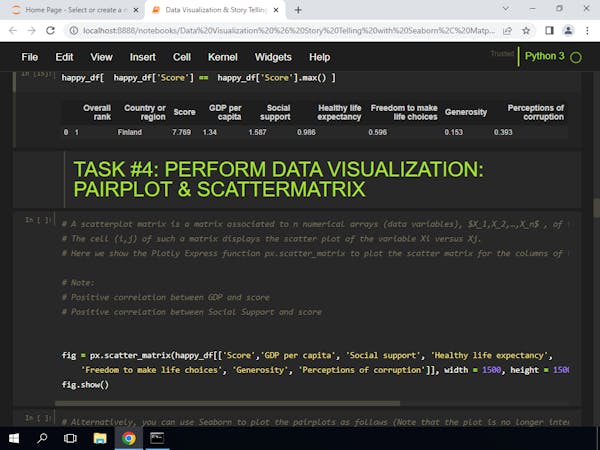Open the Chrome profile avatar

pyautogui.click(x=568, y=31)
